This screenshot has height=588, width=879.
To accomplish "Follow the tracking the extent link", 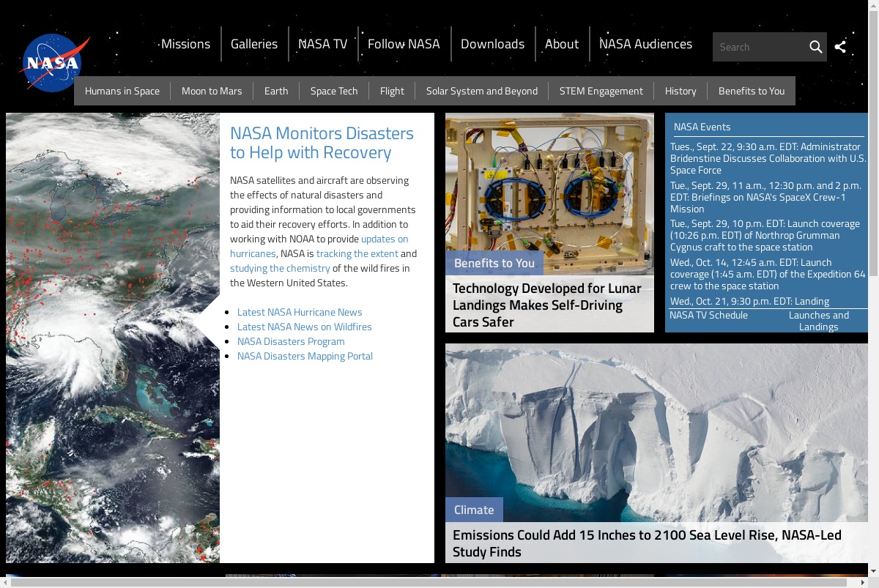I will click(357, 253).
